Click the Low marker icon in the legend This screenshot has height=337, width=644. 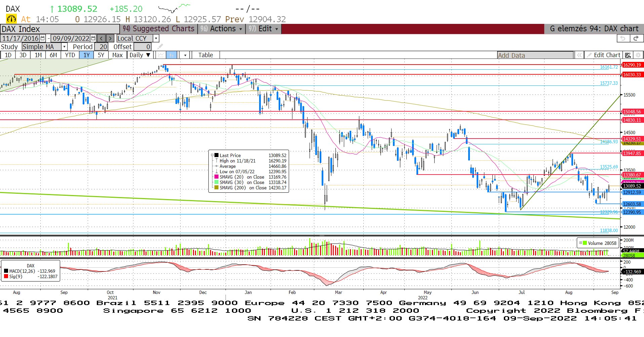pyautogui.click(x=217, y=172)
